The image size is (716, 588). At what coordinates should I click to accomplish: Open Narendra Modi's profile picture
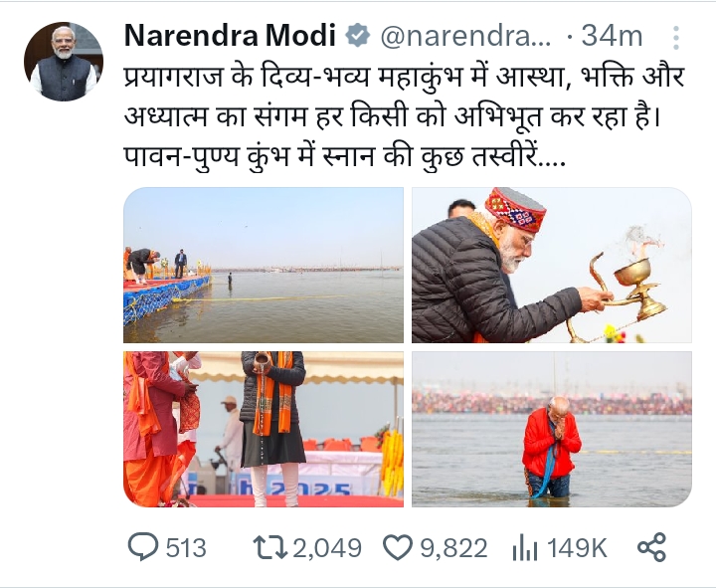[64, 62]
